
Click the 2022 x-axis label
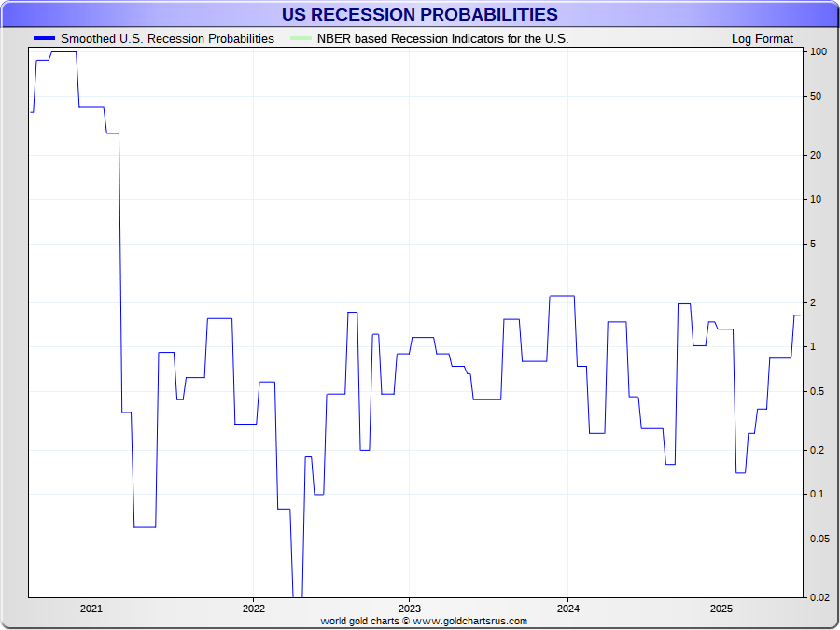[x=253, y=609]
